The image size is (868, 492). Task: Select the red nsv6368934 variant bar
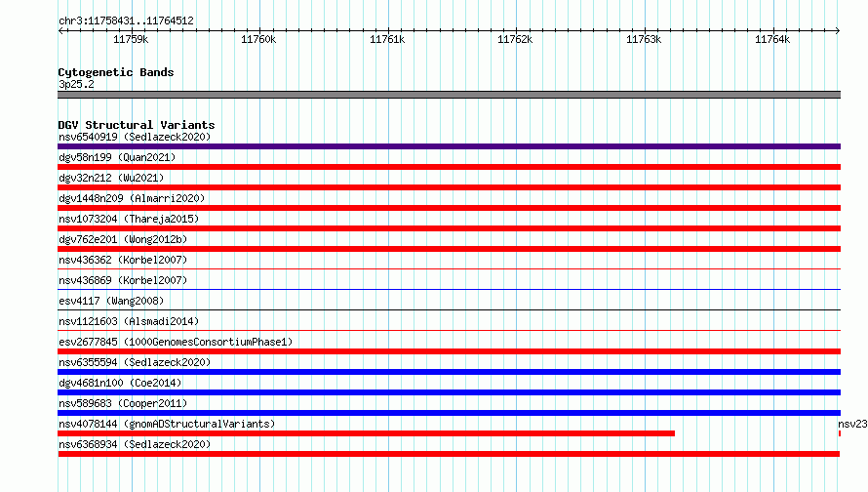click(x=449, y=454)
